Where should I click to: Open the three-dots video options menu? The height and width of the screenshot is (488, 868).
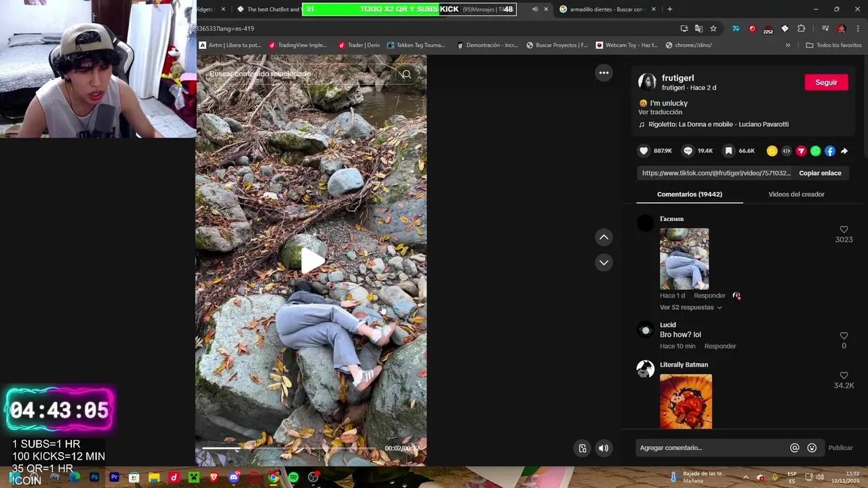tap(604, 73)
